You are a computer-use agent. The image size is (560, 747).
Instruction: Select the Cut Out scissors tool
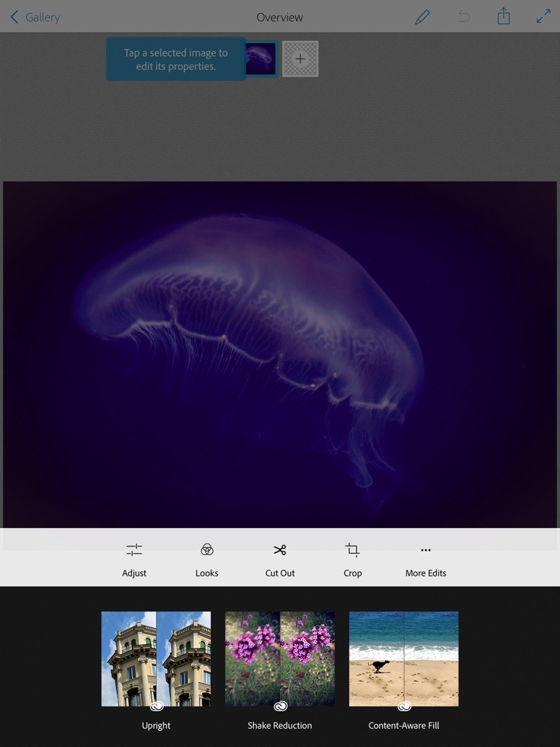(x=280, y=559)
